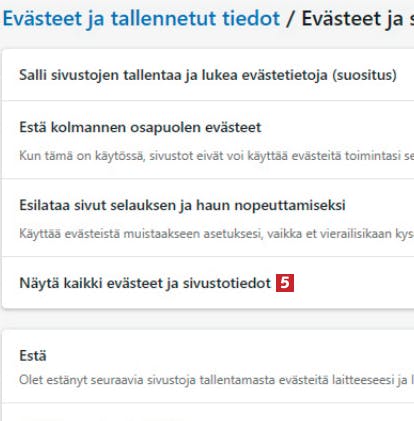Click the description starting Kun tämä on käytössä
Viewport: 414px width, 421px height.
(x=217, y=156)
